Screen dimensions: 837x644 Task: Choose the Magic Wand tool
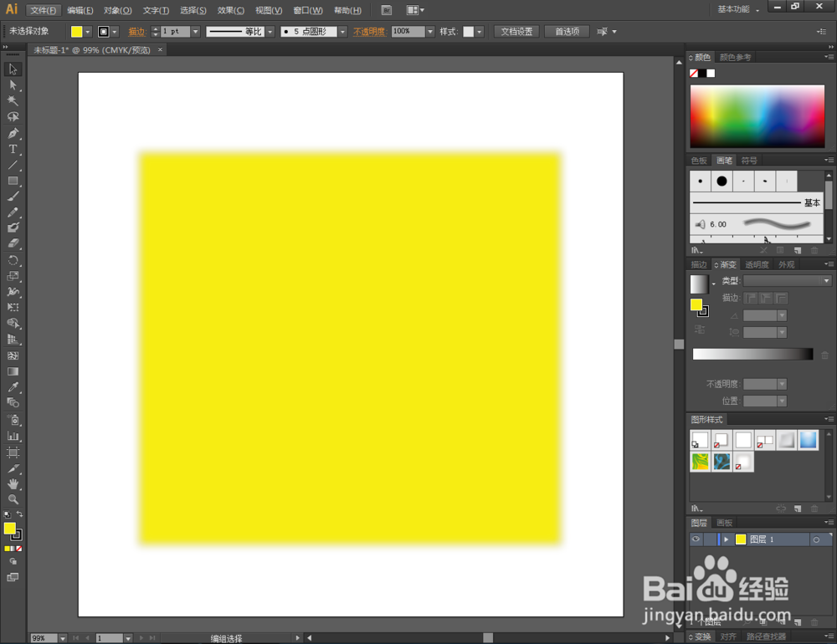13,101
